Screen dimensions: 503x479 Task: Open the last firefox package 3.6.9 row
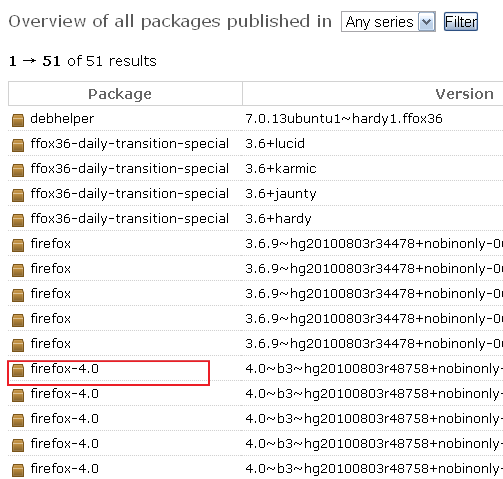pos(51,344)
